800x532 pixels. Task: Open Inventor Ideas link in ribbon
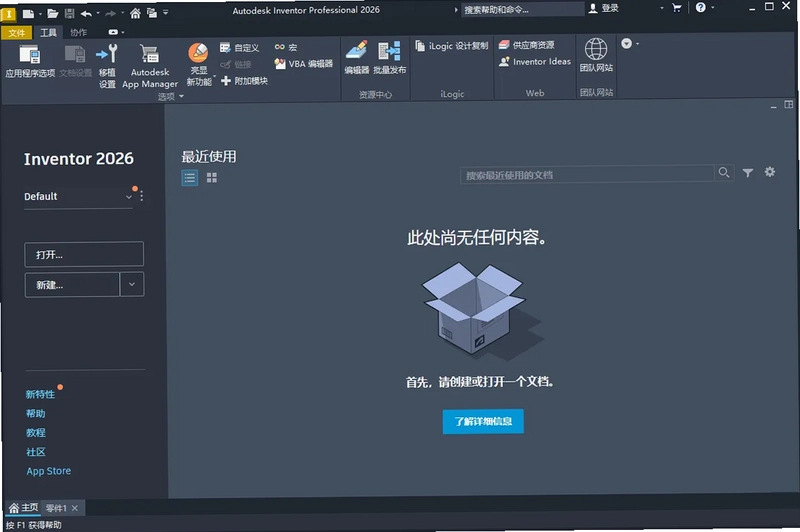point(535,62)
